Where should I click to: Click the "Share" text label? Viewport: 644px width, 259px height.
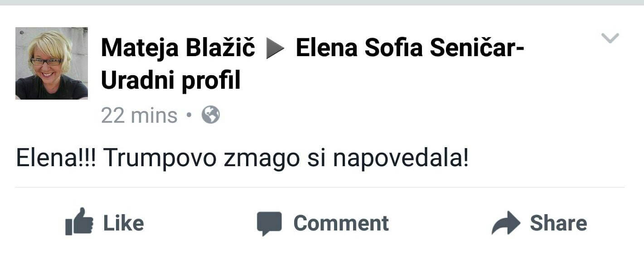click(558, 223)
